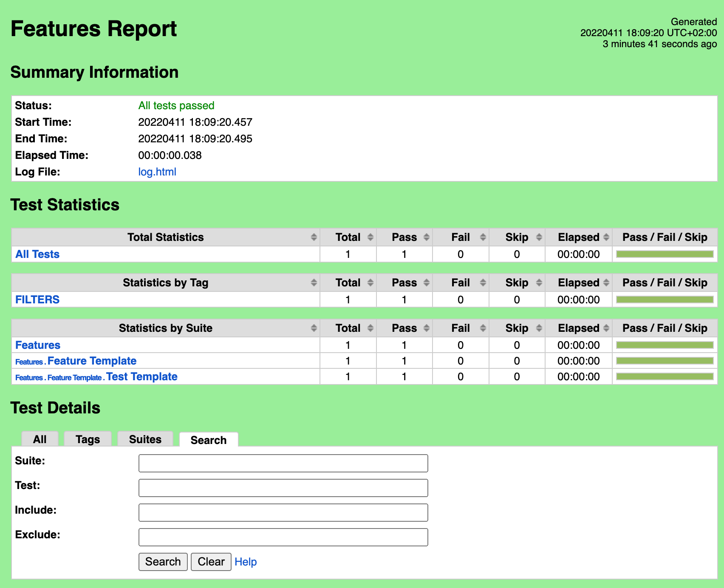Click the Clear button
Image resolution: width=724 pixels, height=588 pixels.
click(x=211, y=562)
